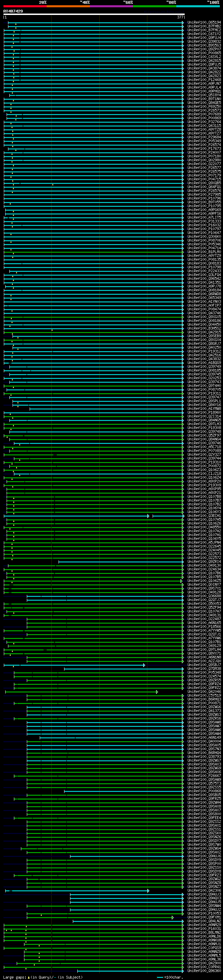
Task: Select the UniRef100_P07089 hit label
Action: click(204, 451)
